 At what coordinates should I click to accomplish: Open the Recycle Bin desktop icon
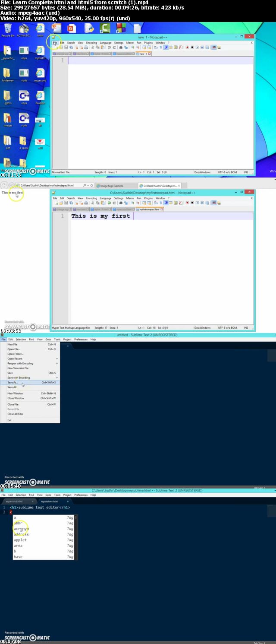[8, 30]
